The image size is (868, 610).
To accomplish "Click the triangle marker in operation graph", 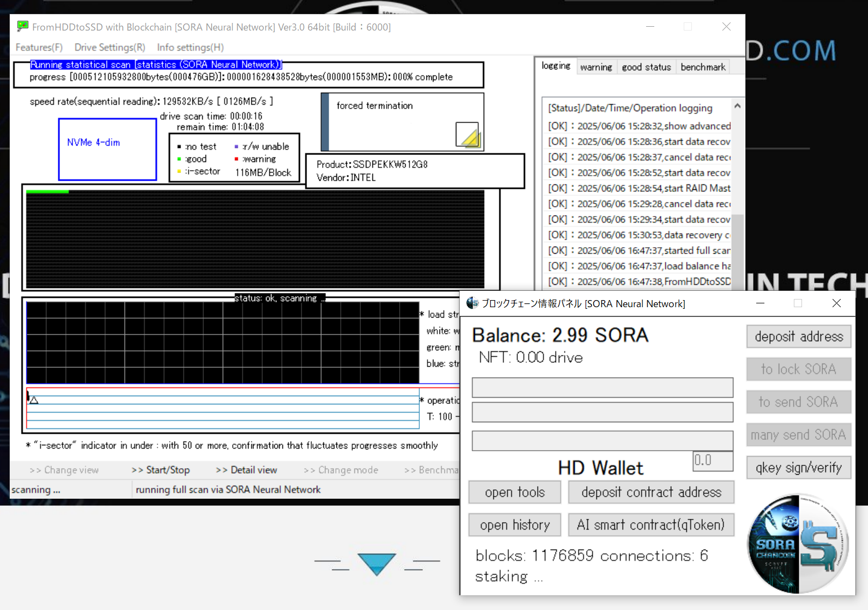I will pyautogui.click(x=34, y=400).
